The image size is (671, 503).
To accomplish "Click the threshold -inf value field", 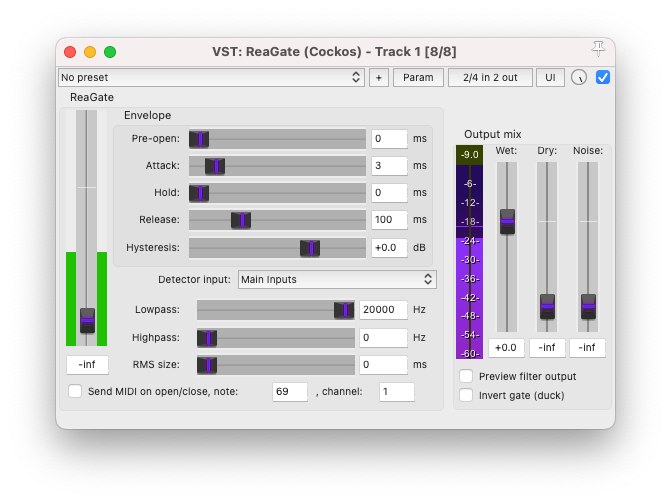I will 87,365.
